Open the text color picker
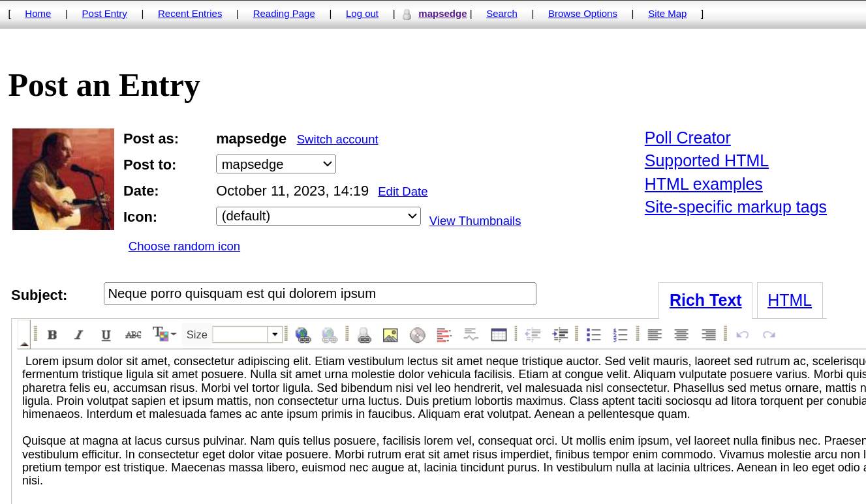Image resolution: width=866 pixels, height=504 pixels. (164, 335)
